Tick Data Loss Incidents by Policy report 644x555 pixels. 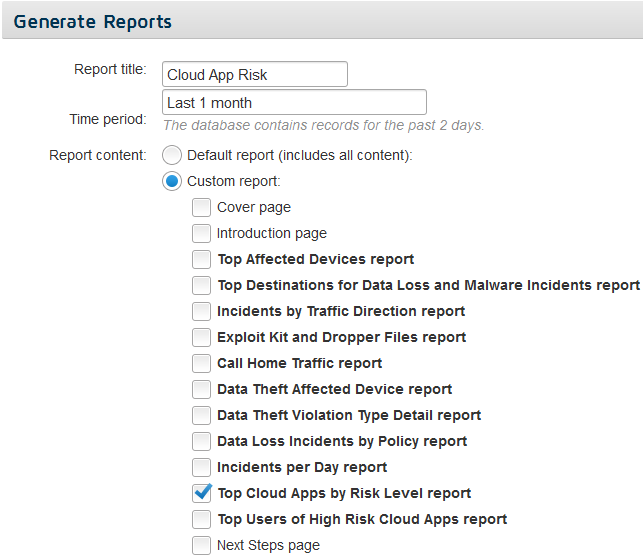click(201, 441)
